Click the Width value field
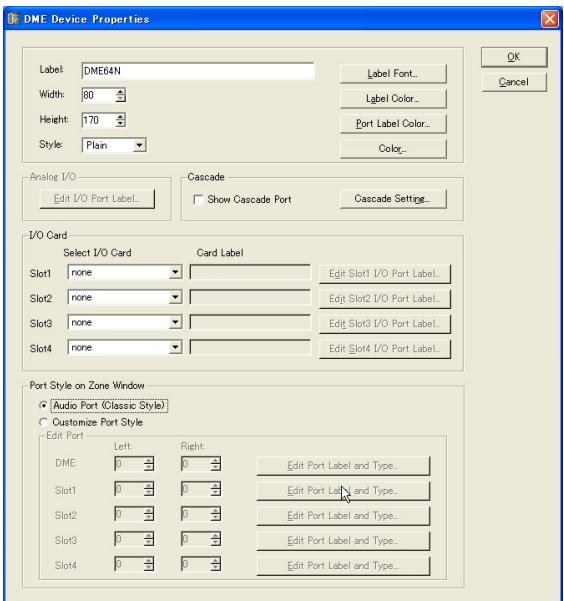This screenshot has height=601, width=564. 99,95
